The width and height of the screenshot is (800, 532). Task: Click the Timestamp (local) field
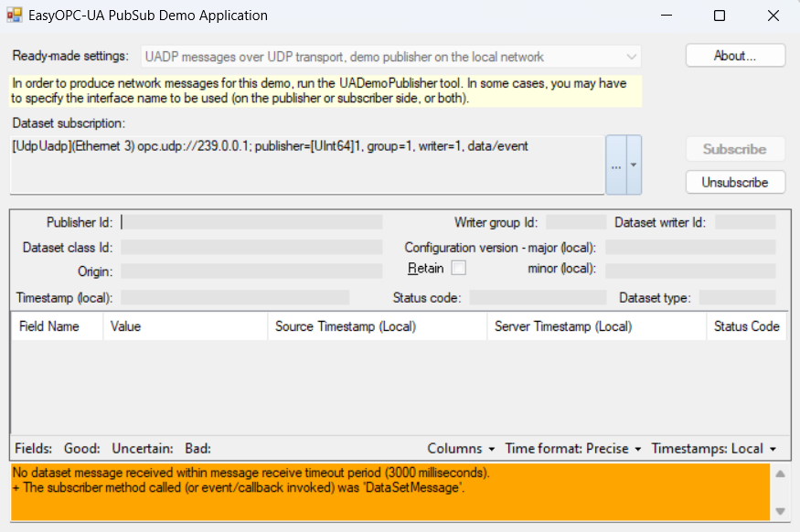(235, 297)
